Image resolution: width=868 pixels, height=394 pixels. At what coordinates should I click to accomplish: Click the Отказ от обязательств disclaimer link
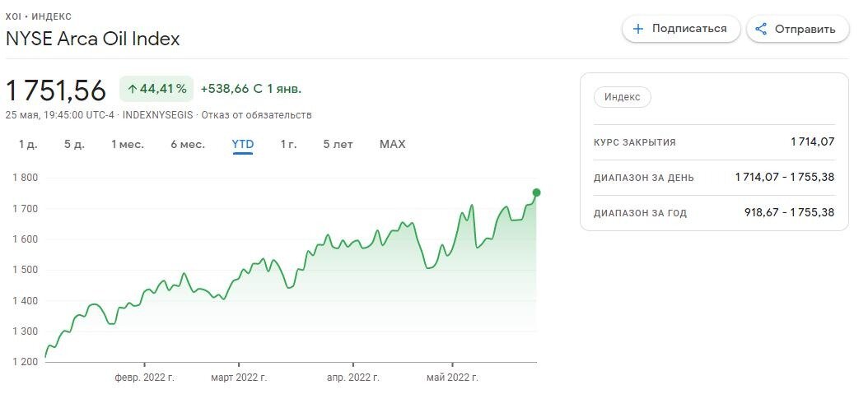click(256, 115)
